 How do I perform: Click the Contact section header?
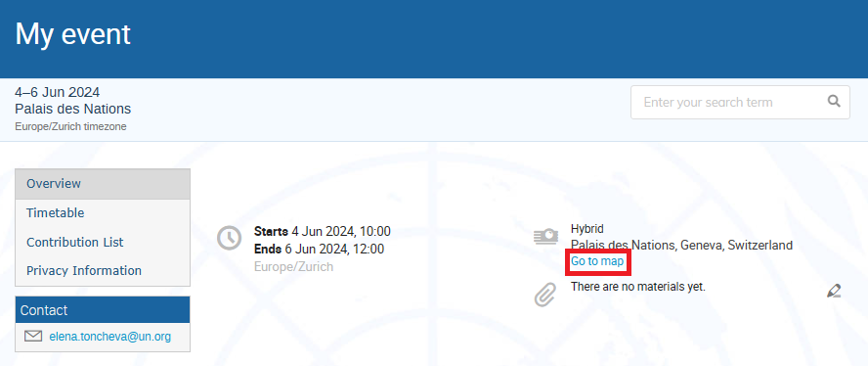click(x=103, y=310)
